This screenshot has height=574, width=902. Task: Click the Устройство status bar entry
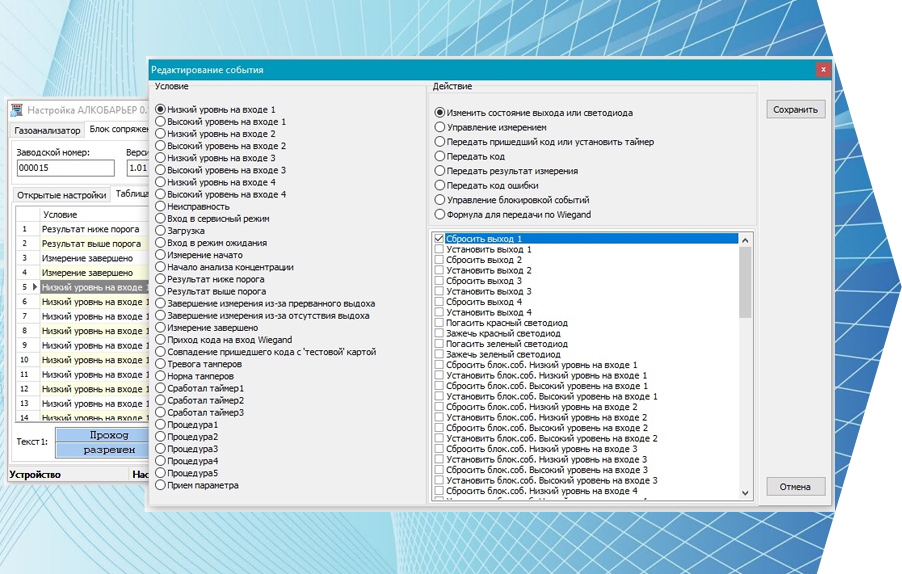pyautogui.click(x=35, y=474)
